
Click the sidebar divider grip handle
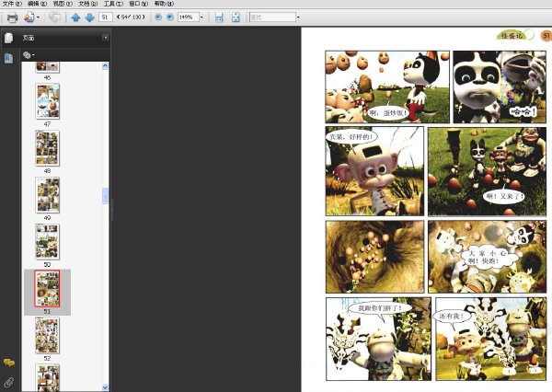pyautogui.click(x=112, y=209)
